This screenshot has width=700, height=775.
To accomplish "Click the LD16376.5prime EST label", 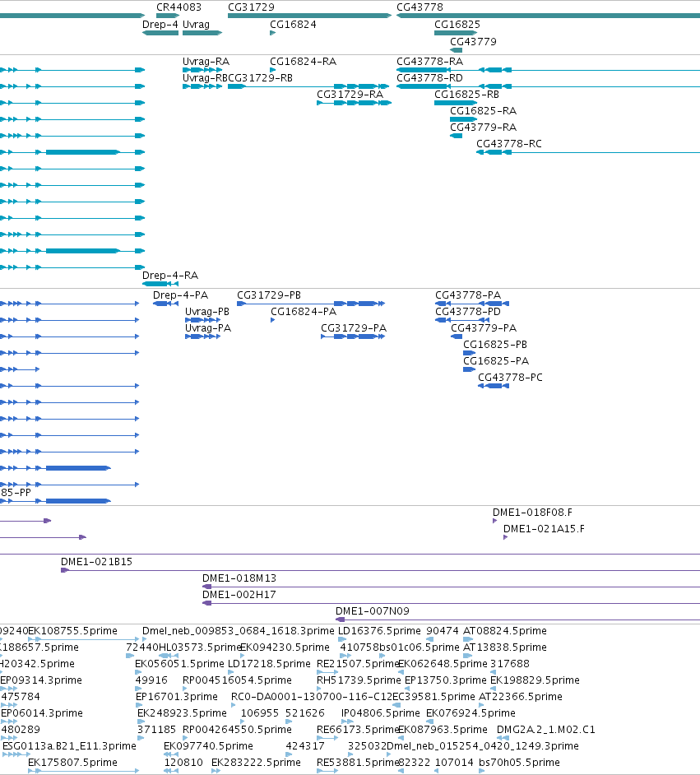I will pos(379,631).
